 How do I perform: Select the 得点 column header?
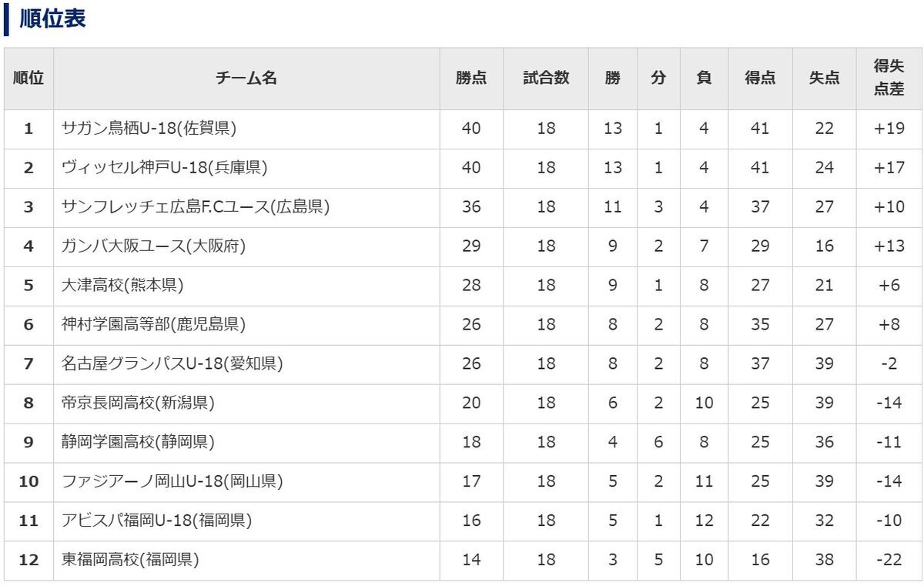[x=760, y=78]
